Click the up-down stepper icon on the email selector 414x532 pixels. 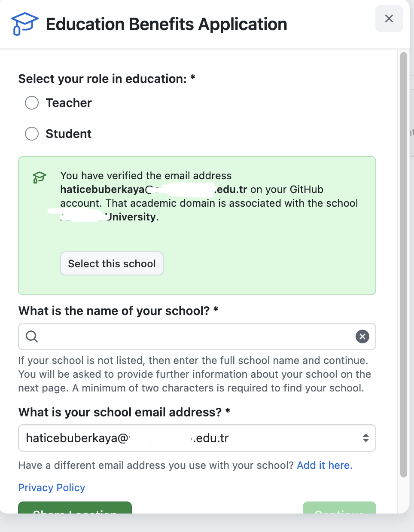[x=365, y=437]
